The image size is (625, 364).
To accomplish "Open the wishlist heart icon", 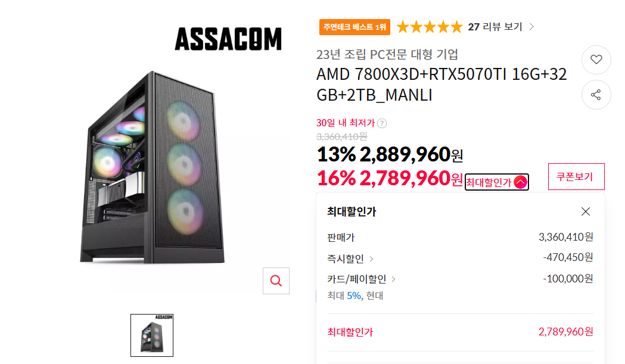I will coord(596,60).
